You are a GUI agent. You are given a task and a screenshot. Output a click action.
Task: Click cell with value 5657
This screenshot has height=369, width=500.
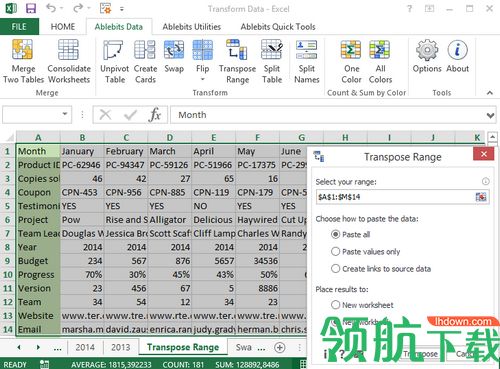pos(214,261)
